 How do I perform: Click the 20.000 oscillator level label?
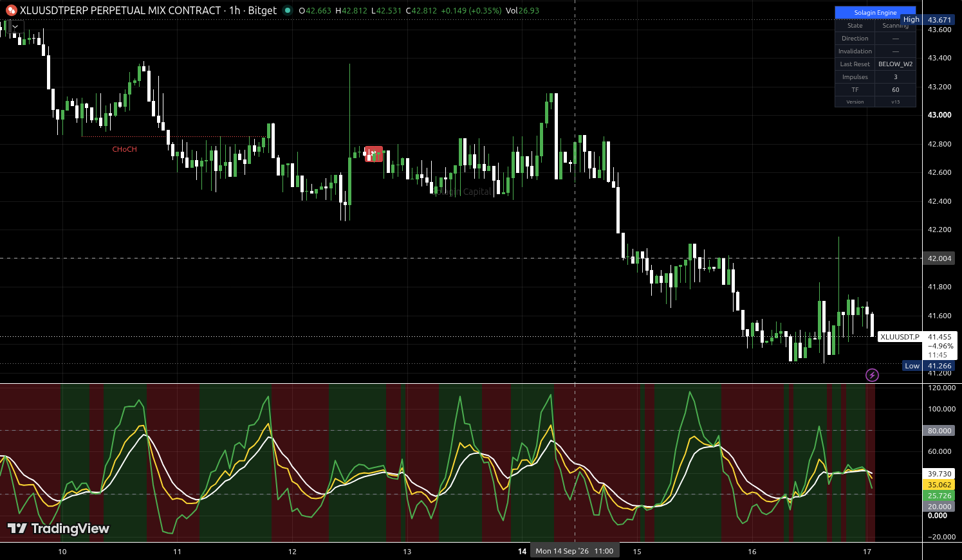pos(939,507)
